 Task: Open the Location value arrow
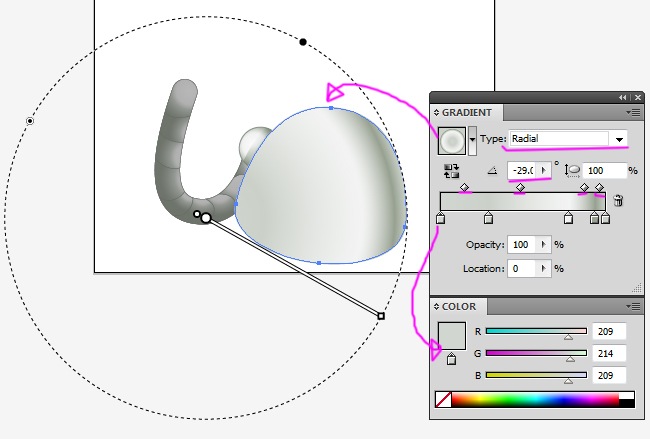click(x=543, y=269)
